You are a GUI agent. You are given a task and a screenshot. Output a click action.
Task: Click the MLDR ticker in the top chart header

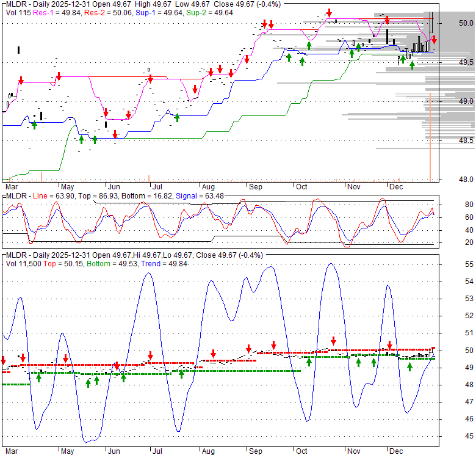pyautogui.click(x=16, y=5)
